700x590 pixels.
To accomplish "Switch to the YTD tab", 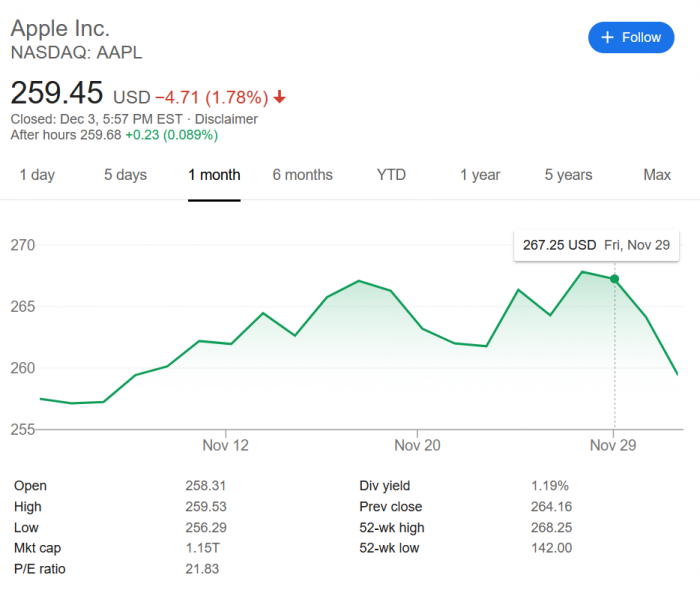I will click(391, 175).
